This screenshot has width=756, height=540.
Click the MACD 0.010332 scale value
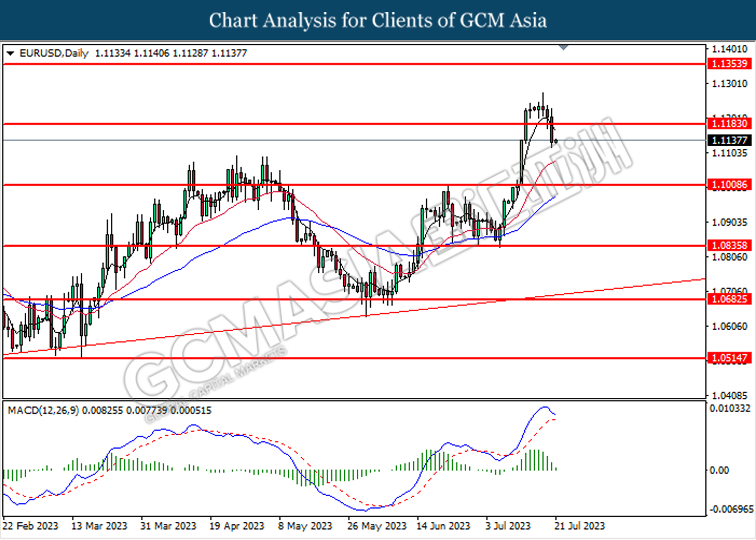(x=730, y=408)
